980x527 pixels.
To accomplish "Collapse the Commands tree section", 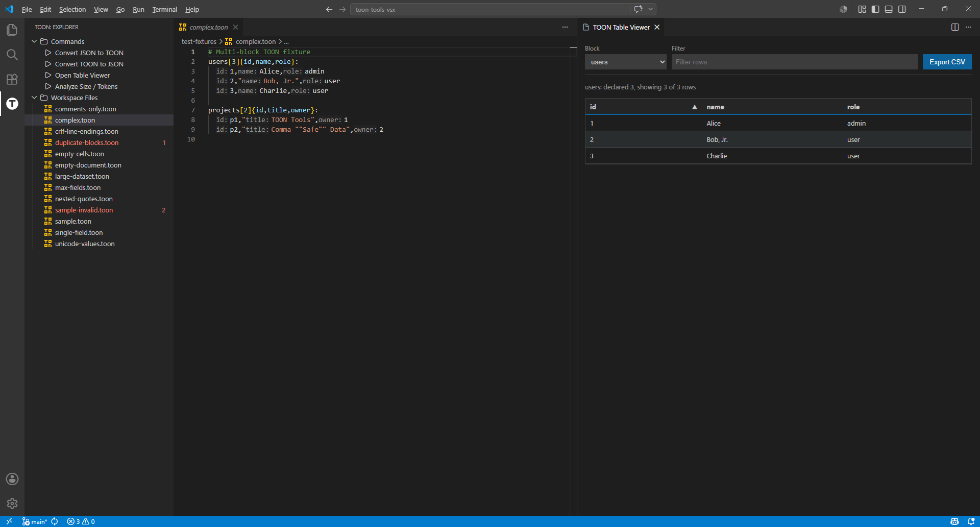I will 34,41.
